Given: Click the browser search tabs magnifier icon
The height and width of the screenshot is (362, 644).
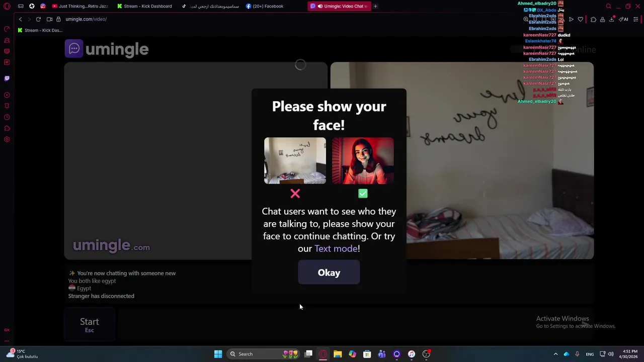Looking at the screenshot, I should 608,6.
